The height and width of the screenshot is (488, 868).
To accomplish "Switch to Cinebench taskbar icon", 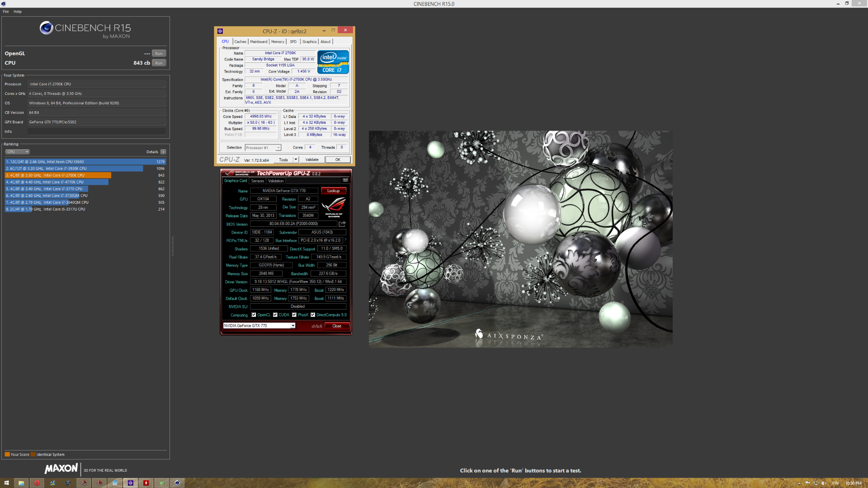I will 177,483.
